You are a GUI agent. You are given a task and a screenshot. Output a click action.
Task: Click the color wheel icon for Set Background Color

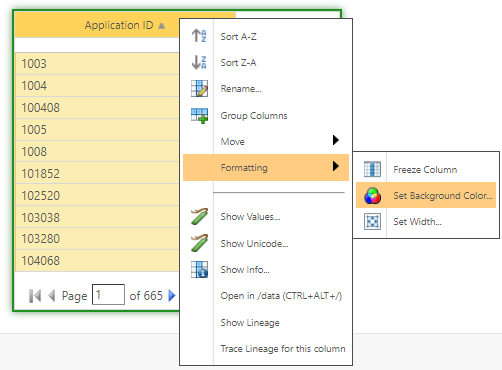[x=372, y=195]
